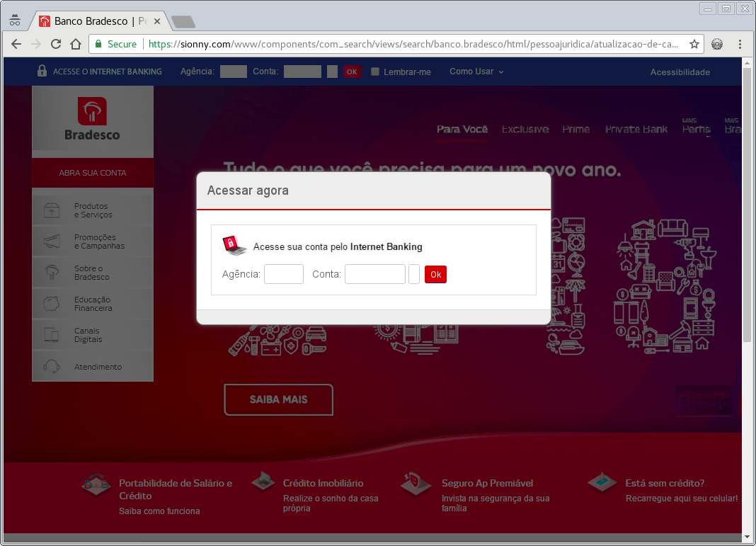This screenshot has height=546, width=756.
Task: Open Saiba como funciona link
Action: click(x=159, y=511)
